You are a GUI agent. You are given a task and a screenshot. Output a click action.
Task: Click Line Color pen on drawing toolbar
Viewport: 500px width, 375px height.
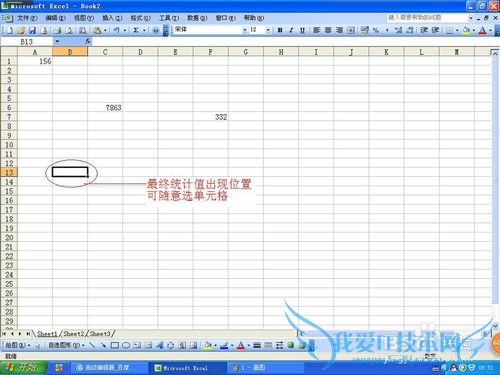coord(224,345)
